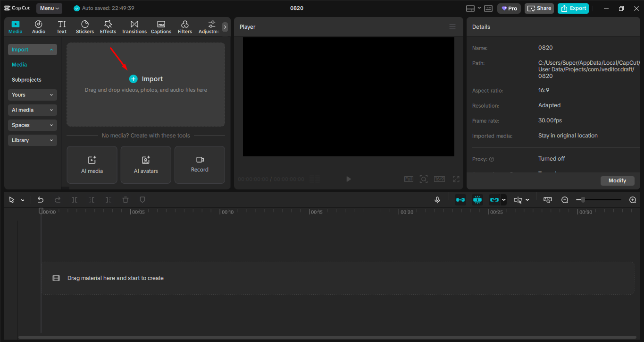Select the Filters panel icon
The image size is (644, 342).
coord(184,26)
